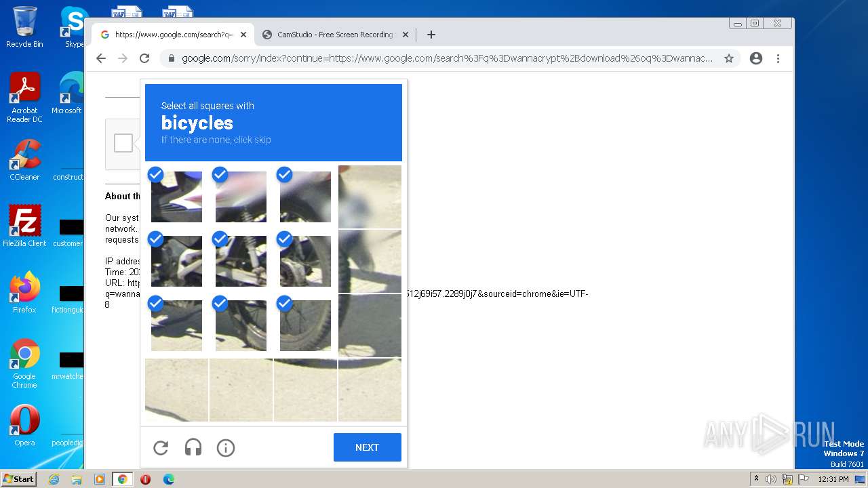This screenshot has height=488, width=868.
Task: Open Internet Explorer in the taskbar
Action: pos(54,479)
